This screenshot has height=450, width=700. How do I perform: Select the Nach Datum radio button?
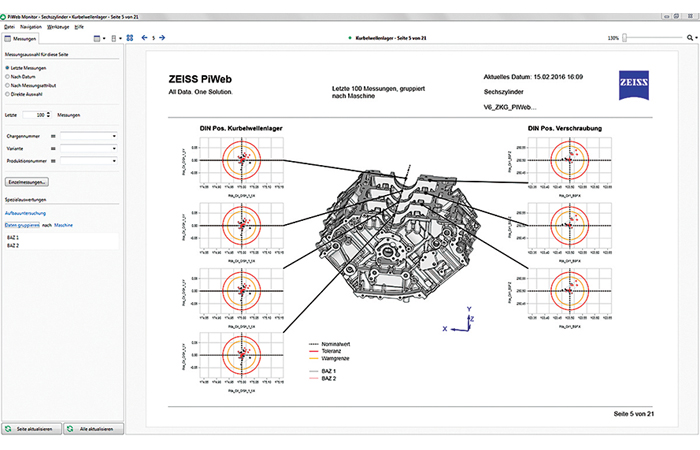point(7,77)
